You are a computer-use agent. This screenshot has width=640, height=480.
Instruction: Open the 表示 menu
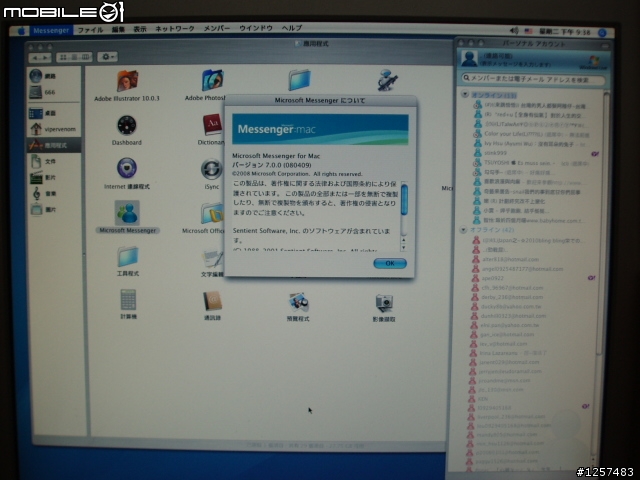click(140, 29)
